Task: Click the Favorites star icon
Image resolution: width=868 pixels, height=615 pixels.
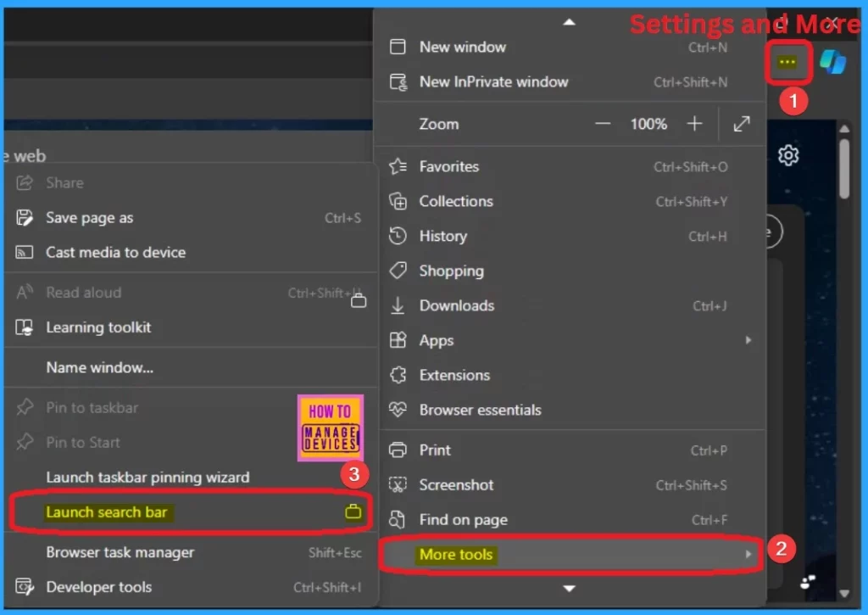Action: point(398,166)
